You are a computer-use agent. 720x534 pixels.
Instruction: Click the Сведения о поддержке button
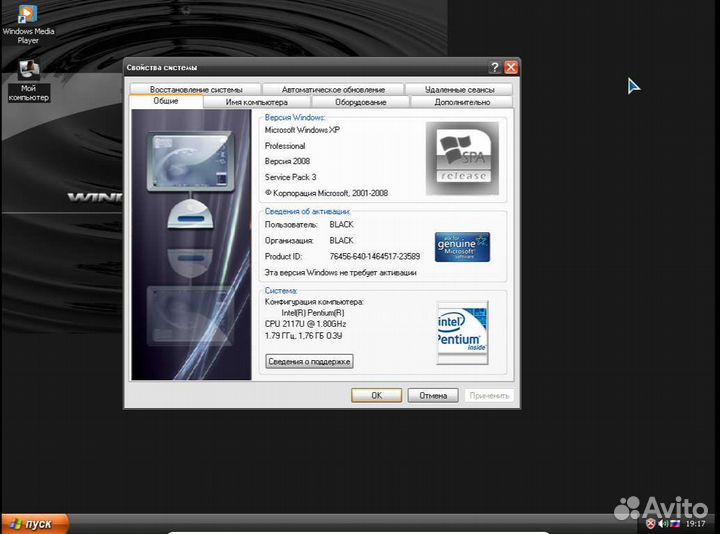point(309,361)
